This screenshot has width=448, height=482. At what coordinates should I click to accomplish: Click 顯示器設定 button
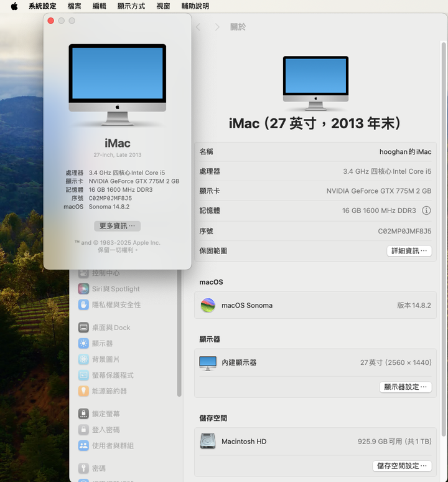405,387
